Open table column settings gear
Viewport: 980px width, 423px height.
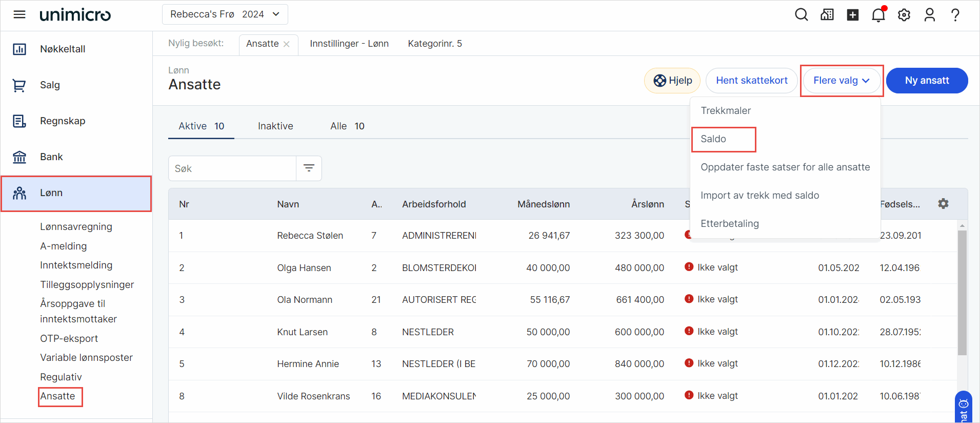click(943, 204)
